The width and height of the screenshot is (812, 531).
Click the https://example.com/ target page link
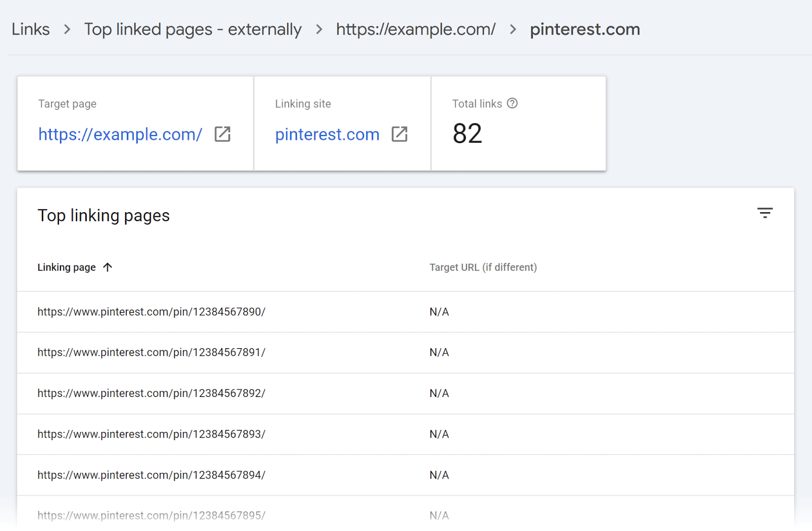120,134
